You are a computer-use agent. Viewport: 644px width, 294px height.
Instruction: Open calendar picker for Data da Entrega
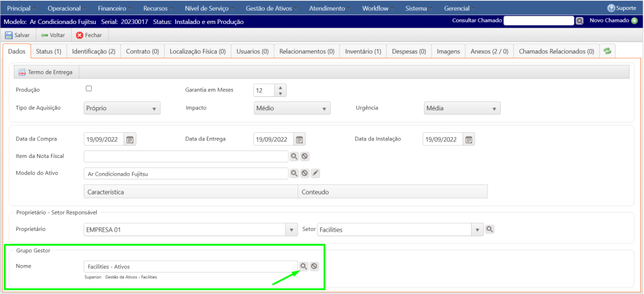tap(300, 140)
